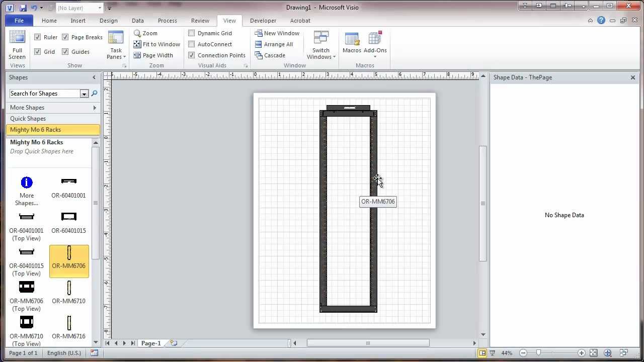Click the Undo arrow icon
644x362 pixels.
pyautogui.click(x=34, y=8)
